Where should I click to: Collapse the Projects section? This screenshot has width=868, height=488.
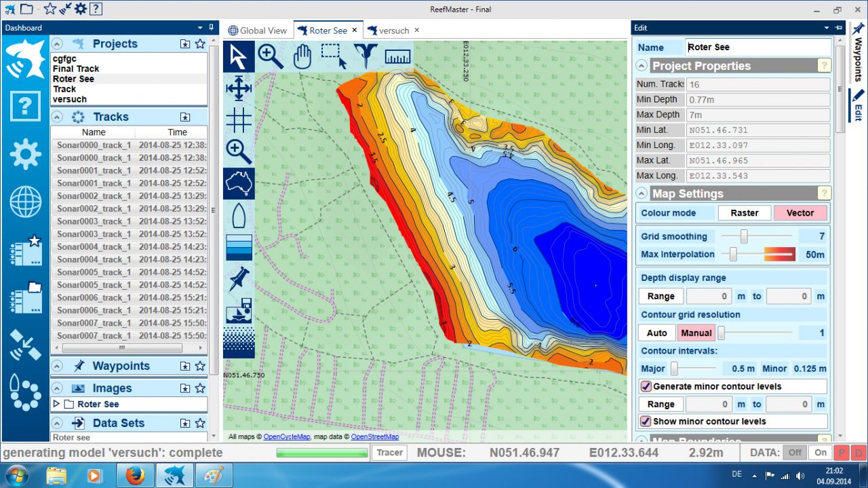[x=57, y=44]
